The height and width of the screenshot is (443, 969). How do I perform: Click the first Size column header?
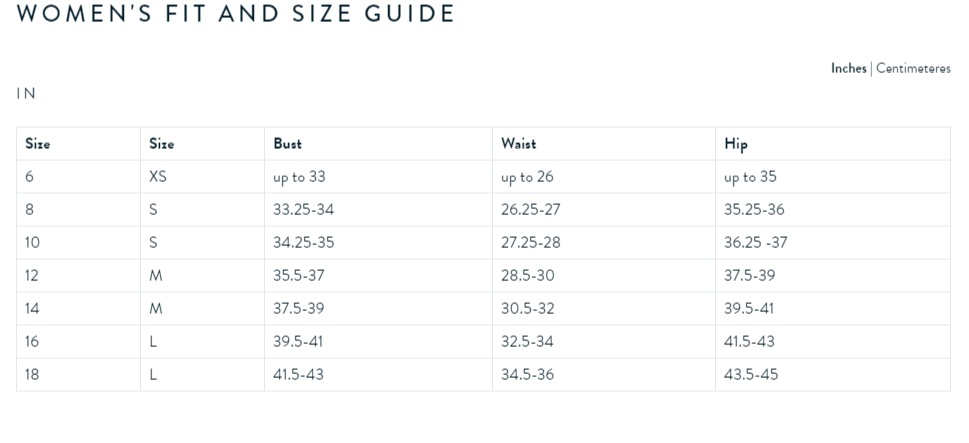pos(38,143)
